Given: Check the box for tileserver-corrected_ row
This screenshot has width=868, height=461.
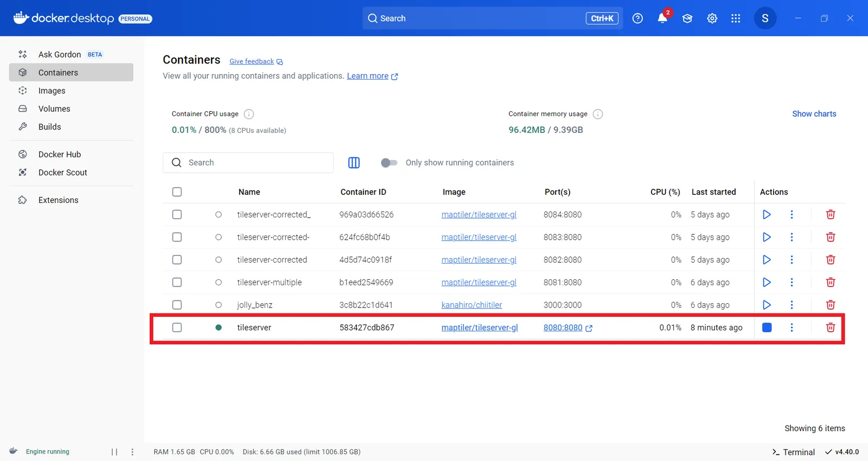Looking at the screenshot, I should pyautogui.click(x=177, y=215).
